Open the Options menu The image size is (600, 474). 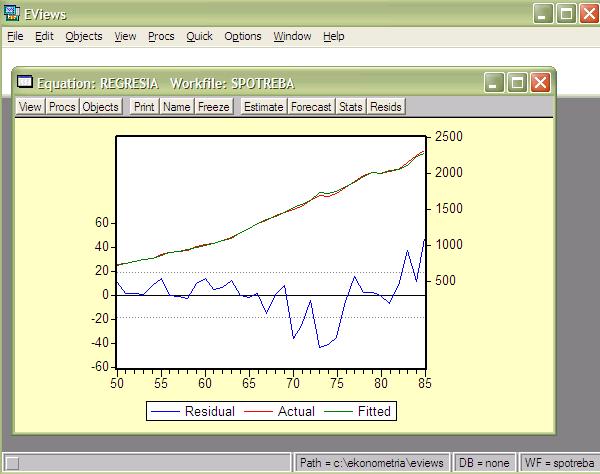pyautogui.click(x=242, y=36)
